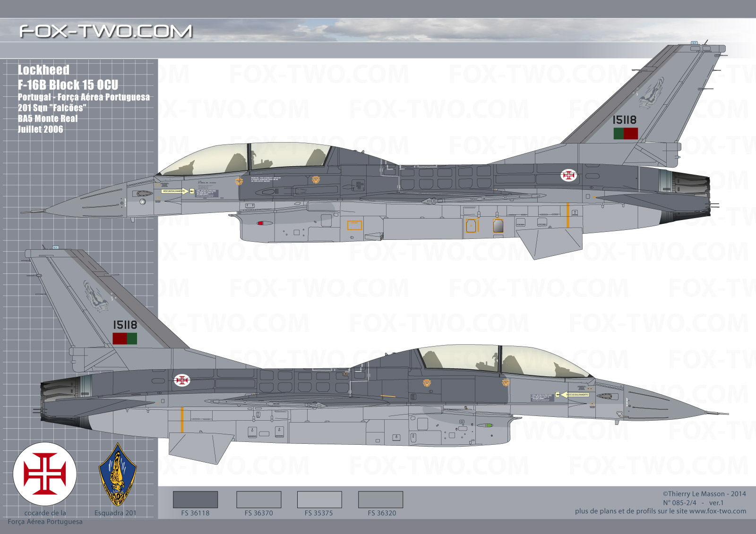This screenshot has height=534, width=756.
Task: Click the "FS 36370" label
Action: (258, 513)
